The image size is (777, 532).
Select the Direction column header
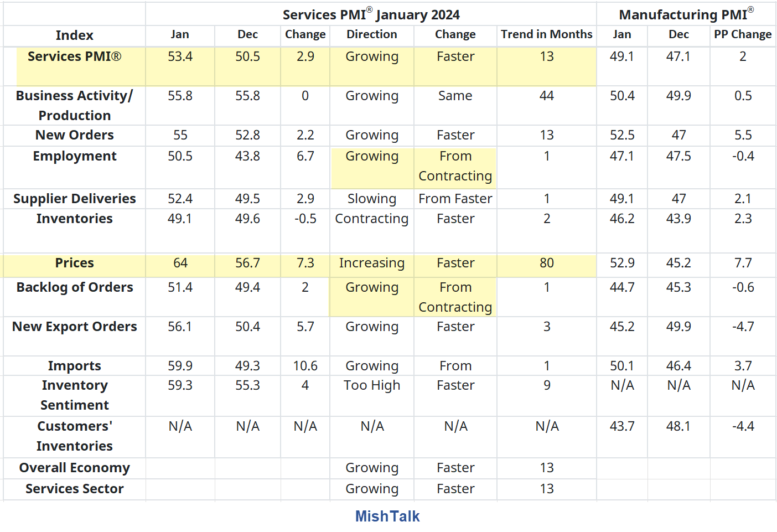click(371, 34)
